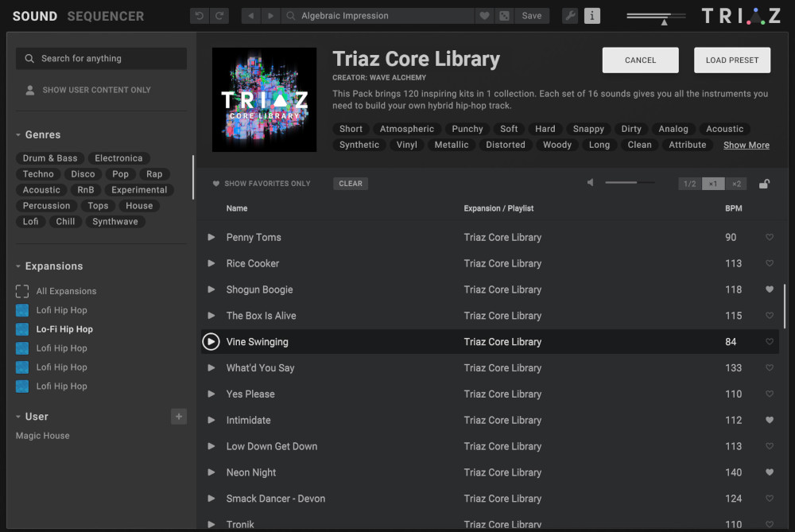Expand more attribute tags with Show More

746,145
